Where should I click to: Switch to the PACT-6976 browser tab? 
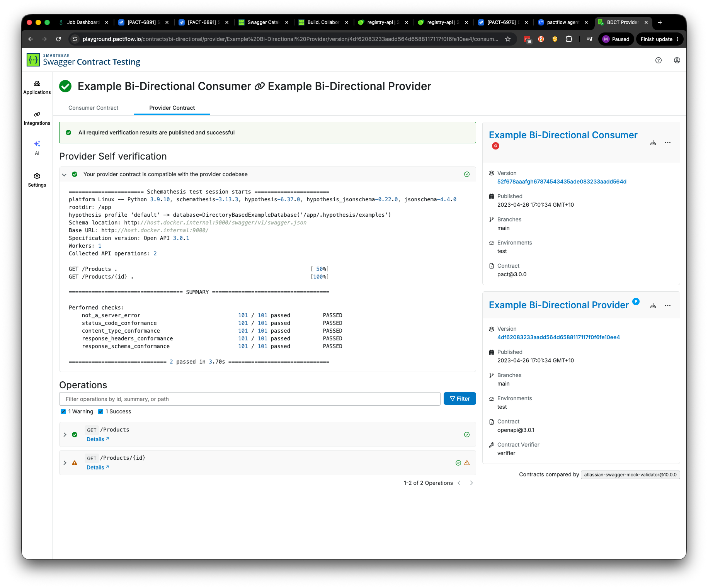pyautogui.click(x=503, y=22)
